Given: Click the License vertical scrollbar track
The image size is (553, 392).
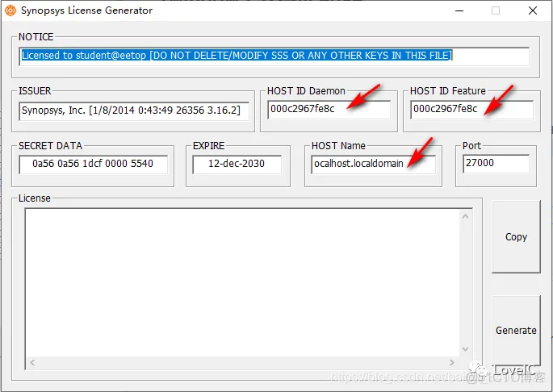Looking at the screenshot, I should 466,282.
